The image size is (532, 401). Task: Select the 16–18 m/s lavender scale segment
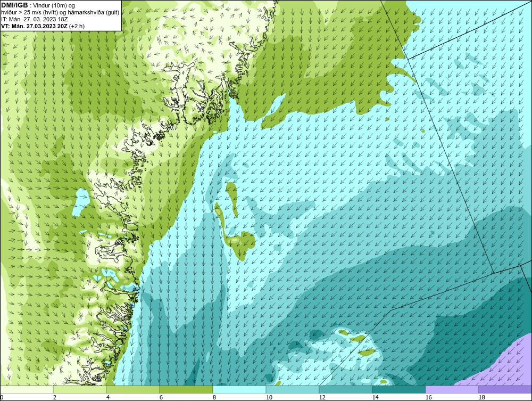tap(452, 389)
